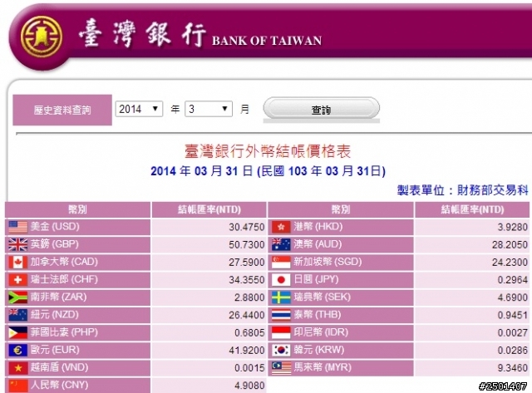Click the 歷史資料查詢 label tab
The width and height of the screenshot is (532, 393).
pos(62,110)
